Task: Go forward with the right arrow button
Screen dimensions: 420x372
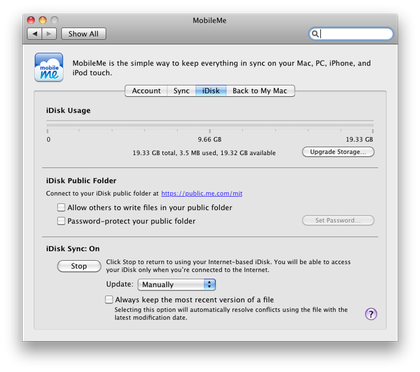Action: (x=49, y=34)
